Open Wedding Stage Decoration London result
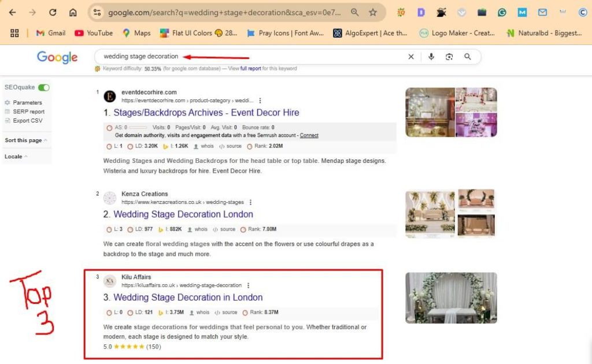Screen dimensions: 592x364 point(183,214)
